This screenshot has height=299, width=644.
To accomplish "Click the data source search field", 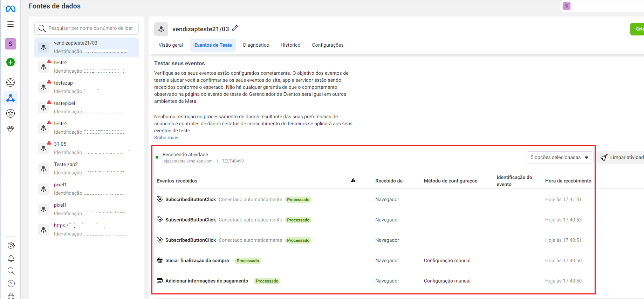I will pos(90,28).
